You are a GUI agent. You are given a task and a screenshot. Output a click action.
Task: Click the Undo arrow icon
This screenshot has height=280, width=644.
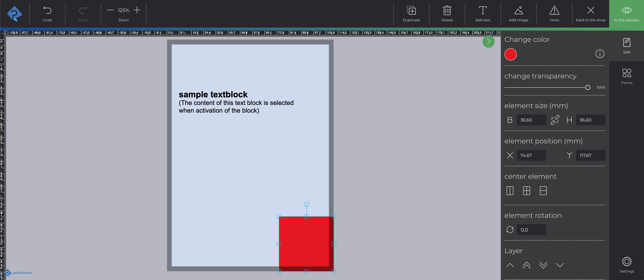(47, 11)
